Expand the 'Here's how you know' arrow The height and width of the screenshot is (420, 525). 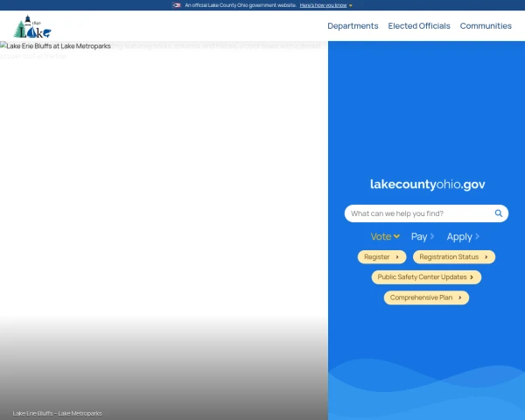(x=351, y=5)
